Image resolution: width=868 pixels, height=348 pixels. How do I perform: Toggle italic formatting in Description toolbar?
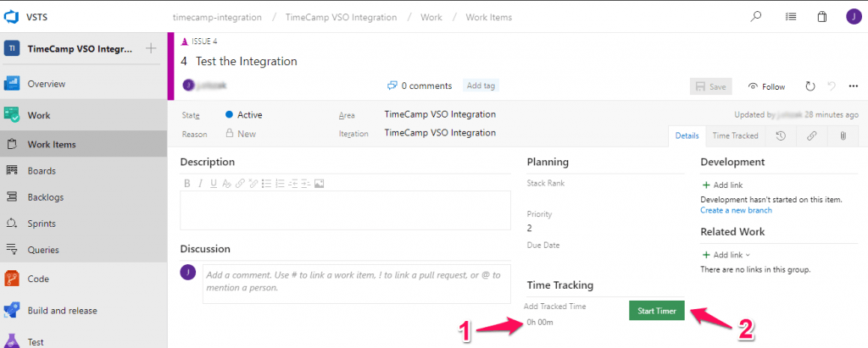pyautogui.click(x=201, y=183)
